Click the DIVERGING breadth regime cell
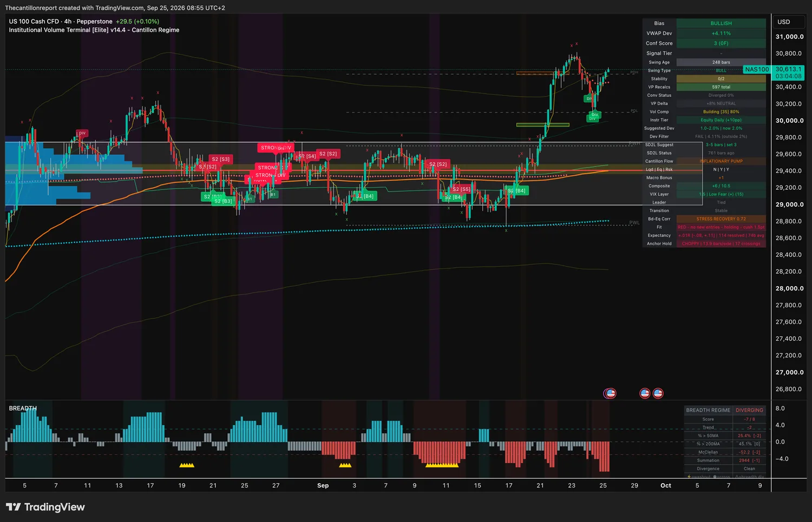Viewport: 812px width, 522px height. pyautogui.click(x=749, y=410)
